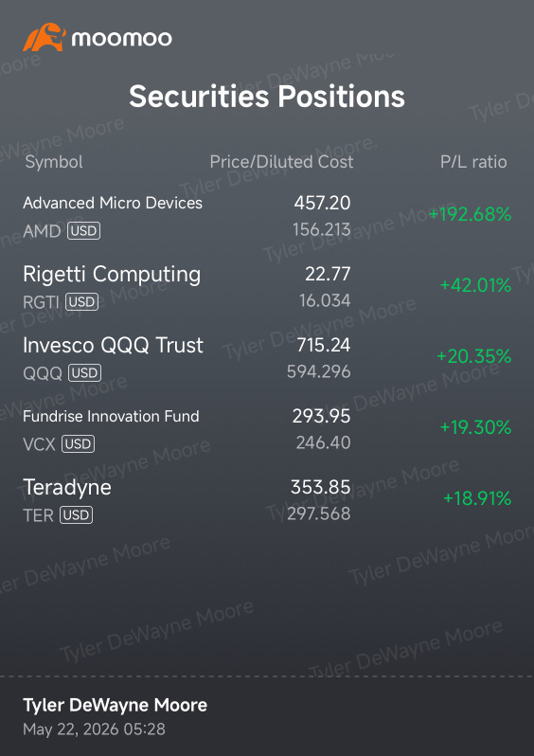The width and height of the screenshot is (534, 756).
Task: Select the USD badge next to RGTI
Action: [81, 302]
